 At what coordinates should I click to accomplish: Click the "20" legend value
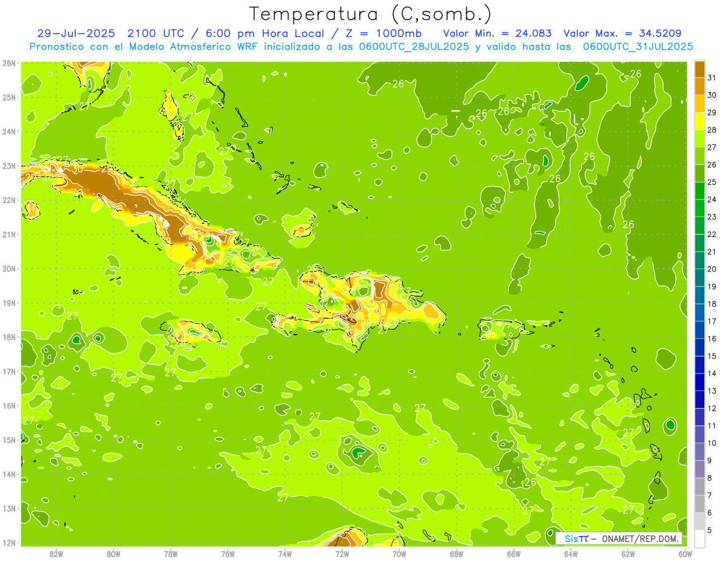[x=712, y=269]
